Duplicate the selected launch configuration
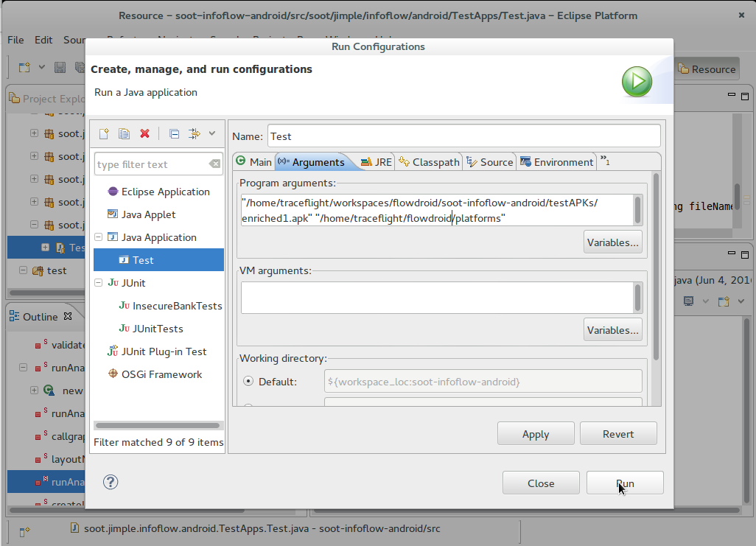Screen dimensions: 756x546 [124, 134]
